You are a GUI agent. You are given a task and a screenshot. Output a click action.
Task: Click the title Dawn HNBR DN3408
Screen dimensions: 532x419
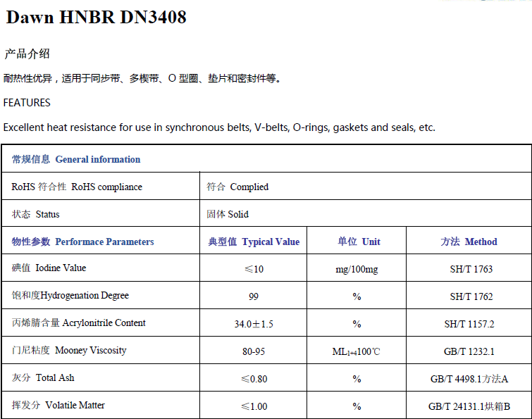tap(97, 18)
